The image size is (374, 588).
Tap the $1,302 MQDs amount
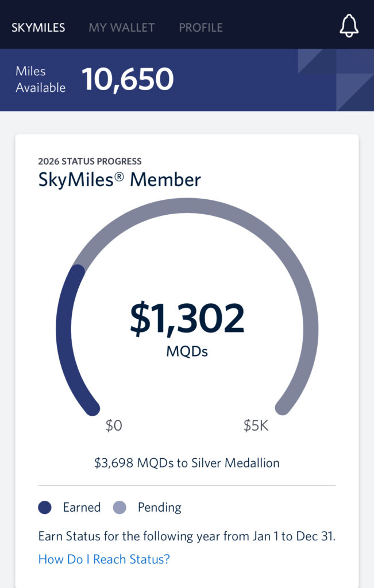click(187, 318)
